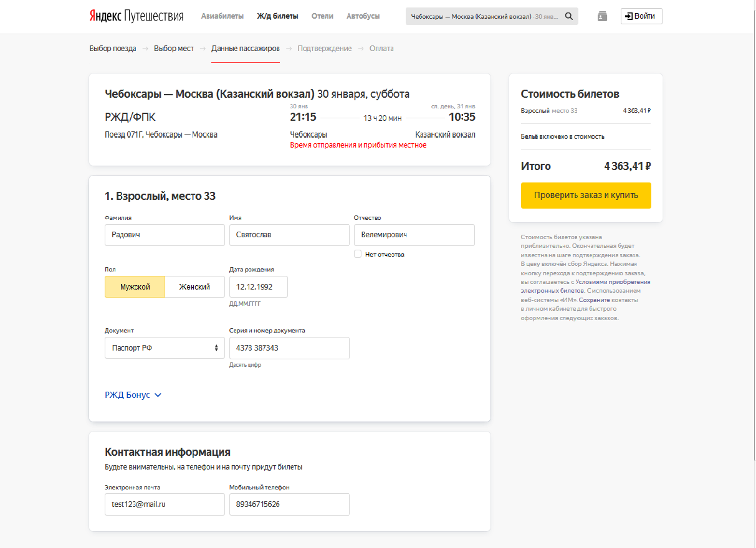Select the Данные пассажиров step

click(246, 49)
